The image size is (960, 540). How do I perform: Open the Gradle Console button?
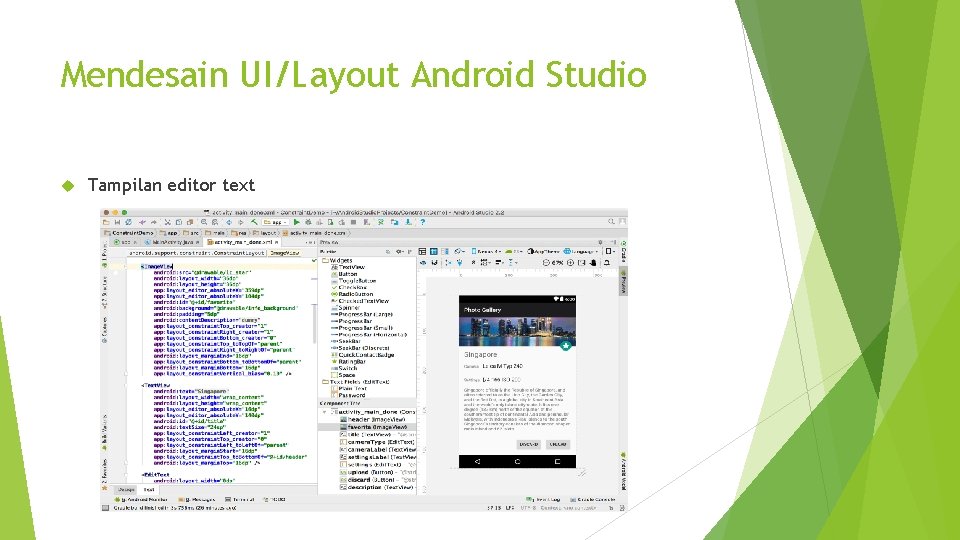point(593,500)
